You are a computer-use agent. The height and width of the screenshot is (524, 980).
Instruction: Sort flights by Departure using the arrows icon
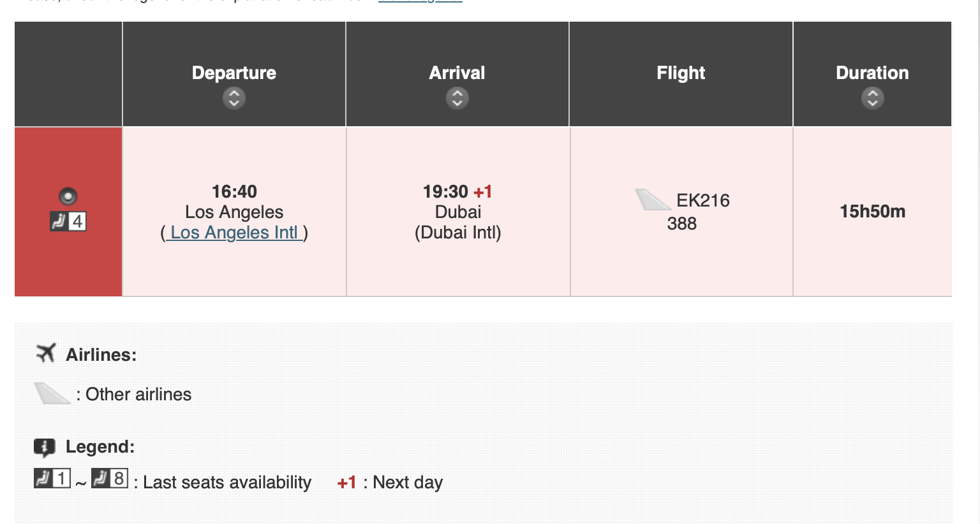click(x=234, y=98)
